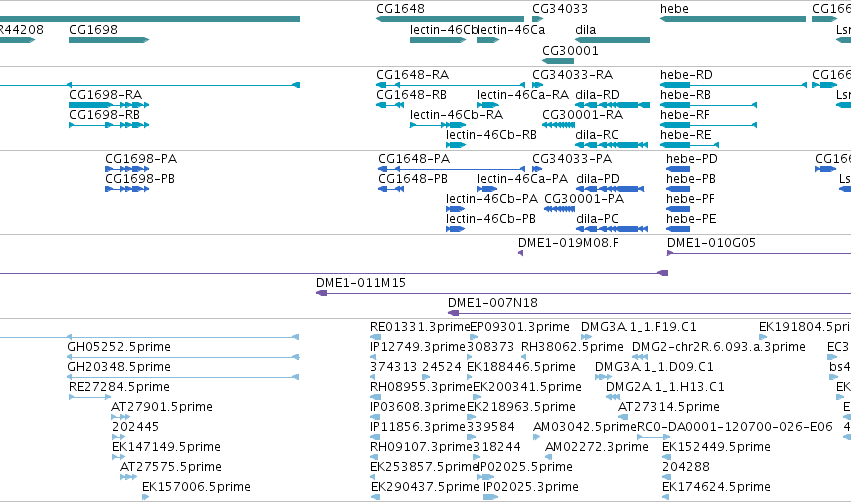
Task: Click protein lectin-46Cb-PB label
Action: tap(491, 219)
